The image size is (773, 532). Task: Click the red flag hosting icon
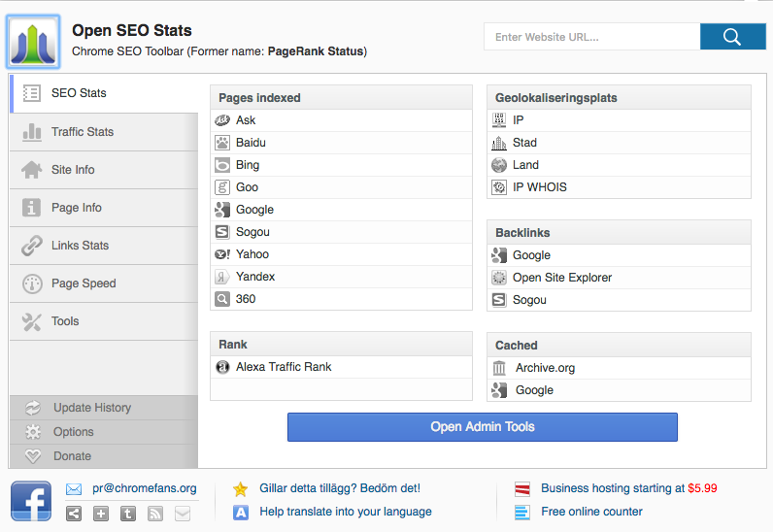(522, 489)
